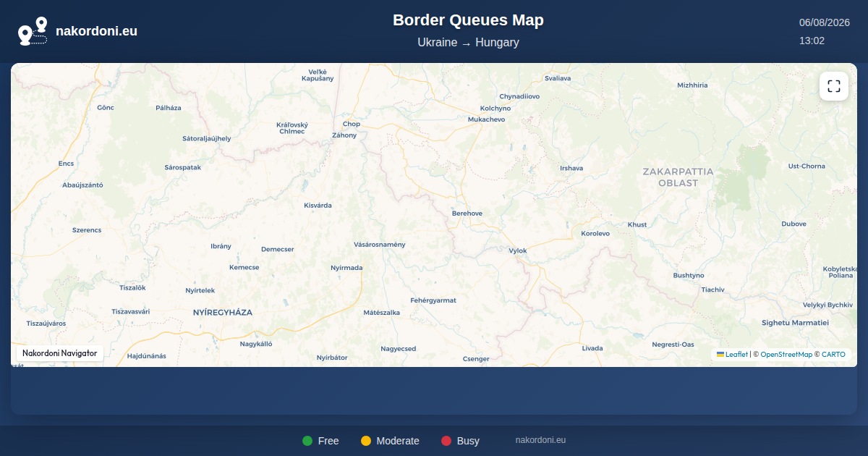This screenshot has height=456, width=868.
Task: Click the Svaliava label on map
Action: (x=558, y=77)
